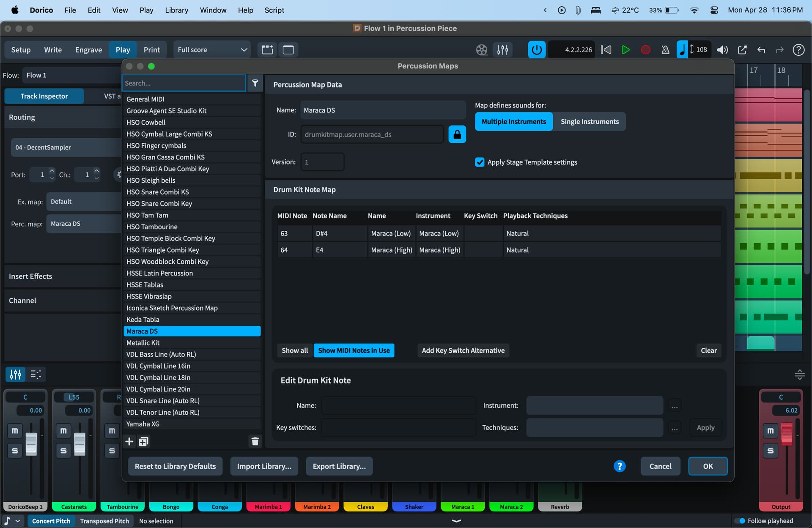This screenshot has height=528, width=812.
Task: Open the 04 - DecentSampler routing dropdown
Action: (66, 148)
